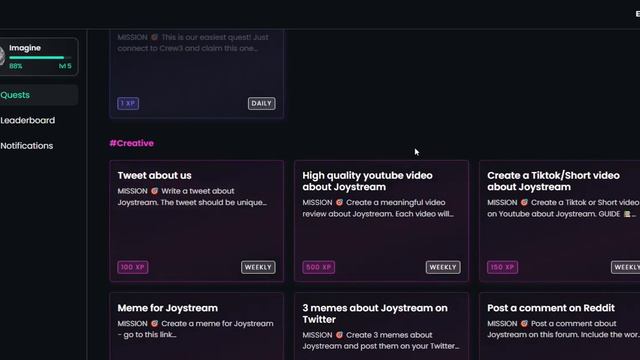640x360 pixels.
Task: Click target icon in Reddit comment mission
Action: pyautogui.click(x=524, y=324)
